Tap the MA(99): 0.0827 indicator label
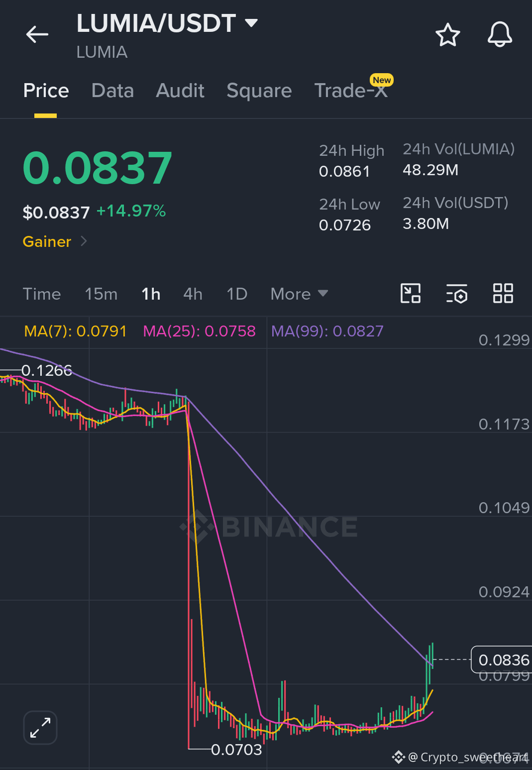Screen dimensions: 532x770 [327, 331]
